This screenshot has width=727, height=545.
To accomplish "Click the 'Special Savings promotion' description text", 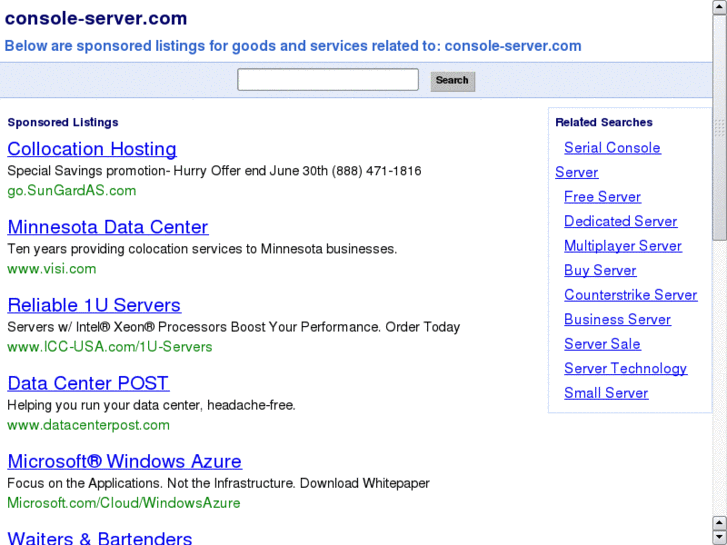I will [214, 171].
